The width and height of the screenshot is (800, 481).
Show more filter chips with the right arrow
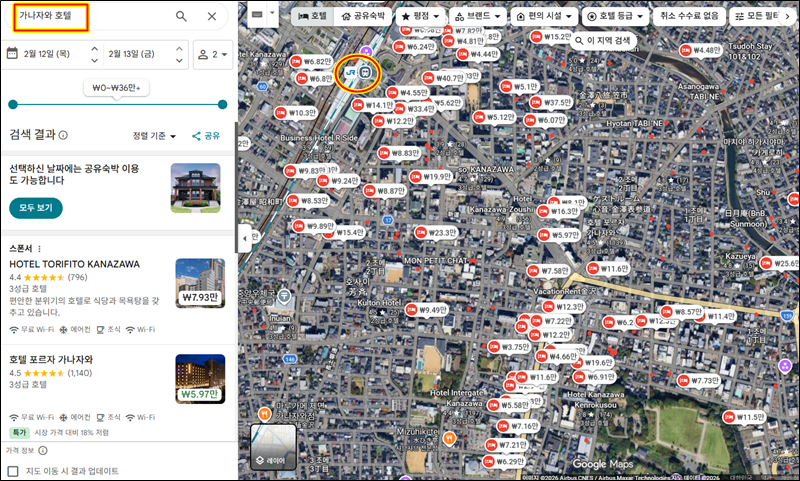click(787, 16)
